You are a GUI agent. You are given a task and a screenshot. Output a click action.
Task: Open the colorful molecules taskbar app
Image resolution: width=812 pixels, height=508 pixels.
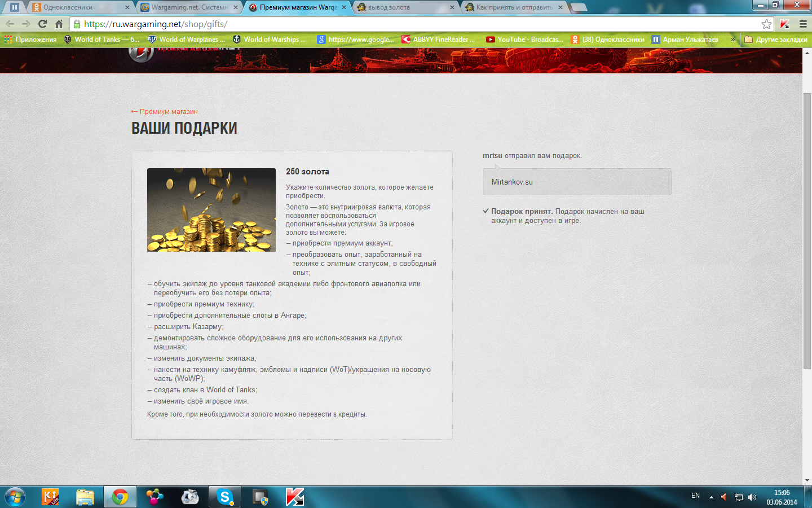(x=155, y=497)
